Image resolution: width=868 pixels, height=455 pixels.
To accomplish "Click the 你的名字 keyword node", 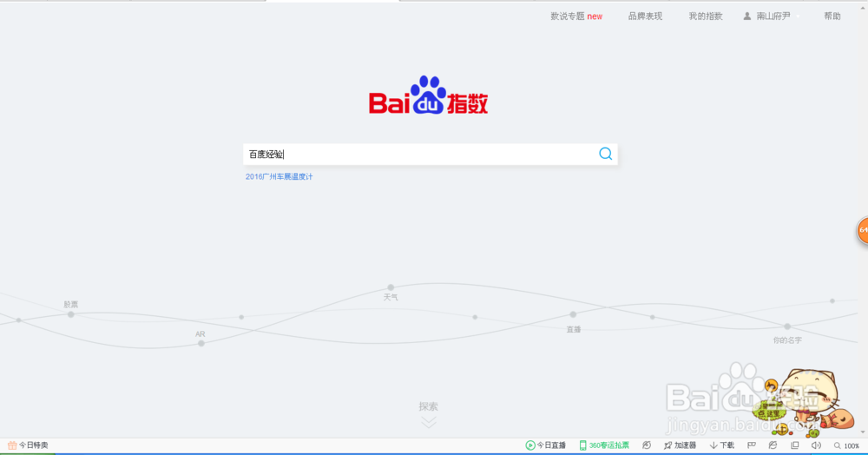I will pos(787,326).
